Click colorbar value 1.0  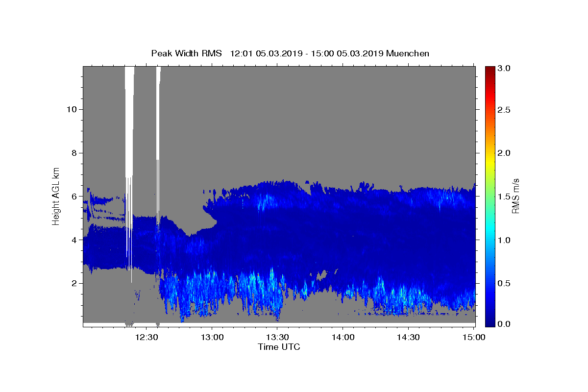504,240
